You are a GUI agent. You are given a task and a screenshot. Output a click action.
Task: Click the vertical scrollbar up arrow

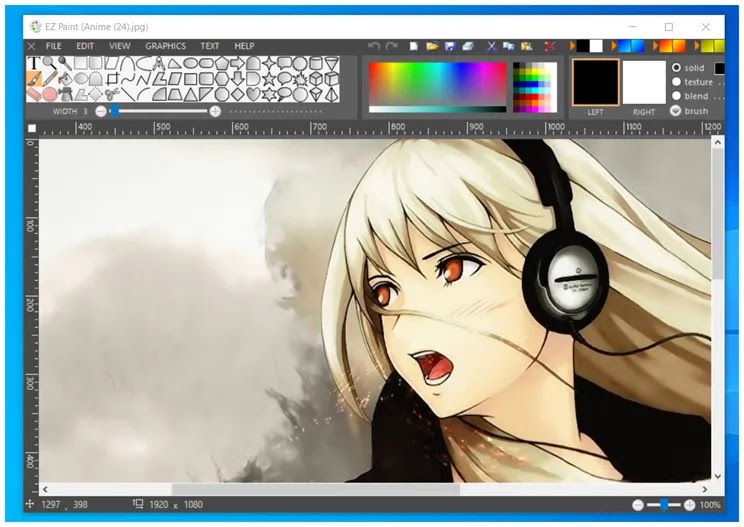(717, 142)
